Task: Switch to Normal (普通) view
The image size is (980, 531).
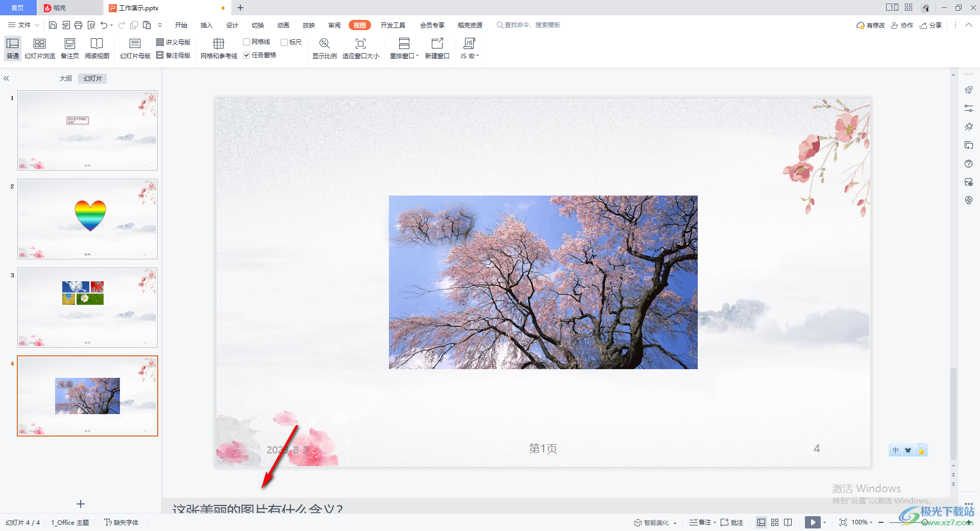Action: [x=13, y=49]
